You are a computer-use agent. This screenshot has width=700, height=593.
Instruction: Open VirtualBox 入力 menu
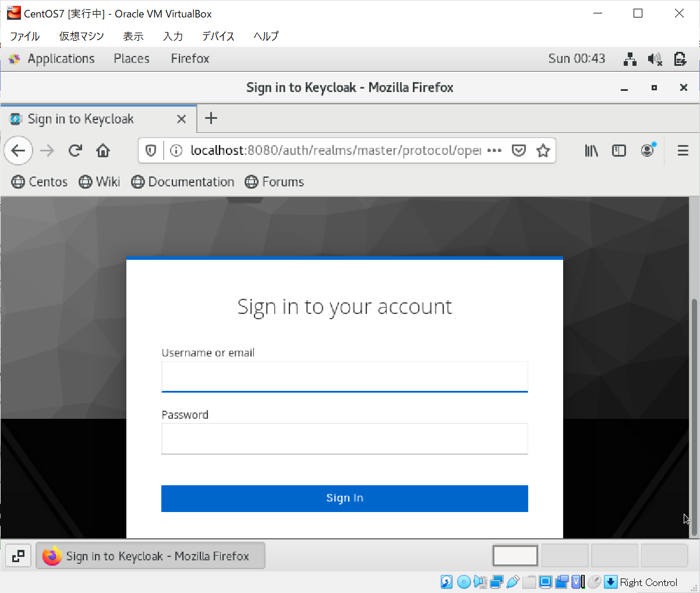pos(173,36)
